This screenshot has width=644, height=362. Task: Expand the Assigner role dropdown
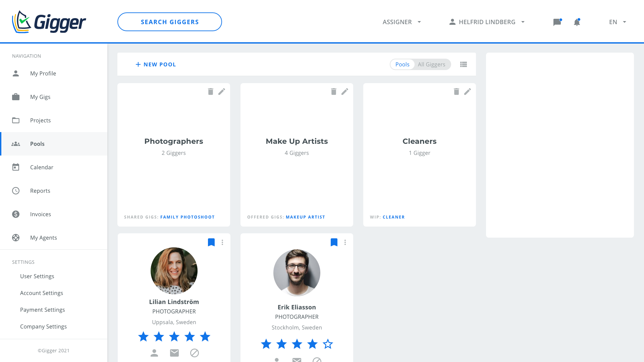(402, 22)
